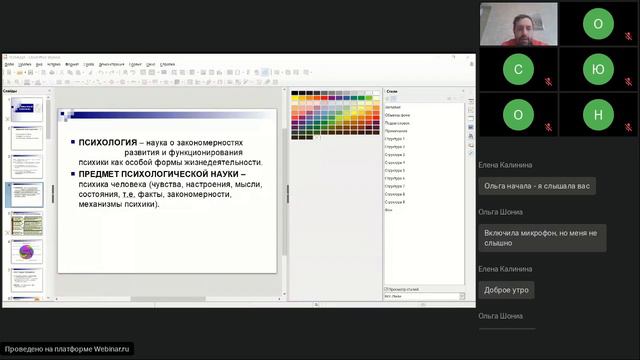Pick the bright yellow color swatch
The height and width of the screenshot is (360, 640).
[295, 98]
